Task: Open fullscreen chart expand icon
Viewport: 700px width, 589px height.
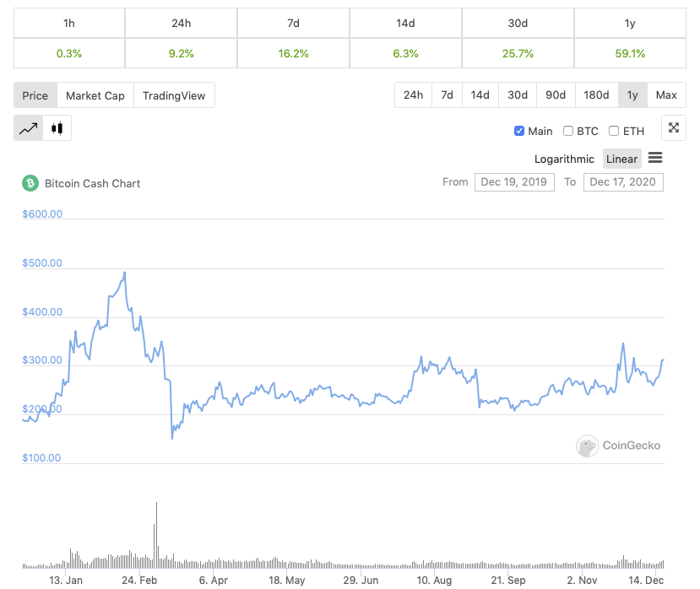Action: tap(674, 128)
